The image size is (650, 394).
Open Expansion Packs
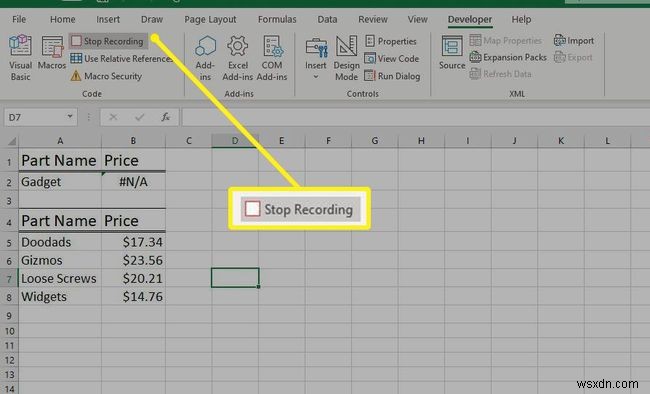coord(508,57)
